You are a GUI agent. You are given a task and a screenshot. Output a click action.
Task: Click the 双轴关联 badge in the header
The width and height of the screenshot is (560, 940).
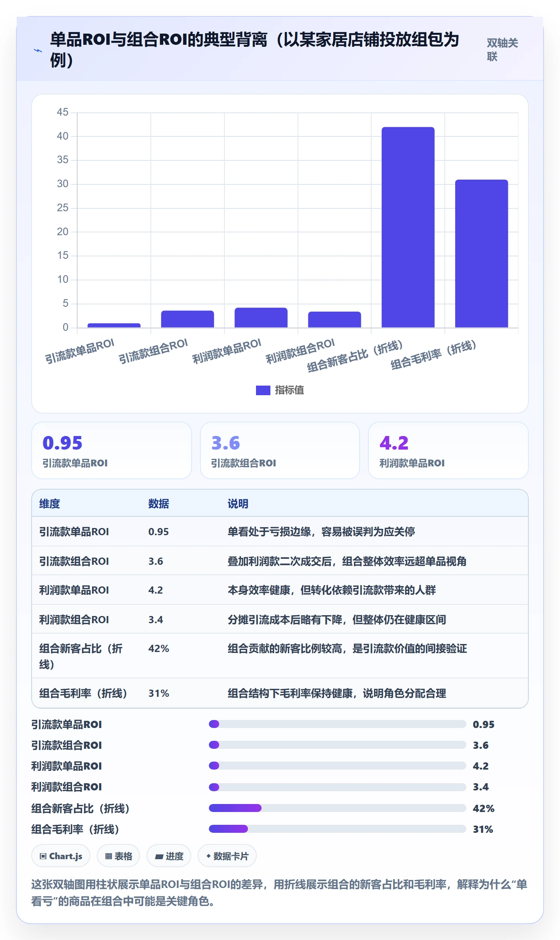pyautogui.click(x=502, y=50)
